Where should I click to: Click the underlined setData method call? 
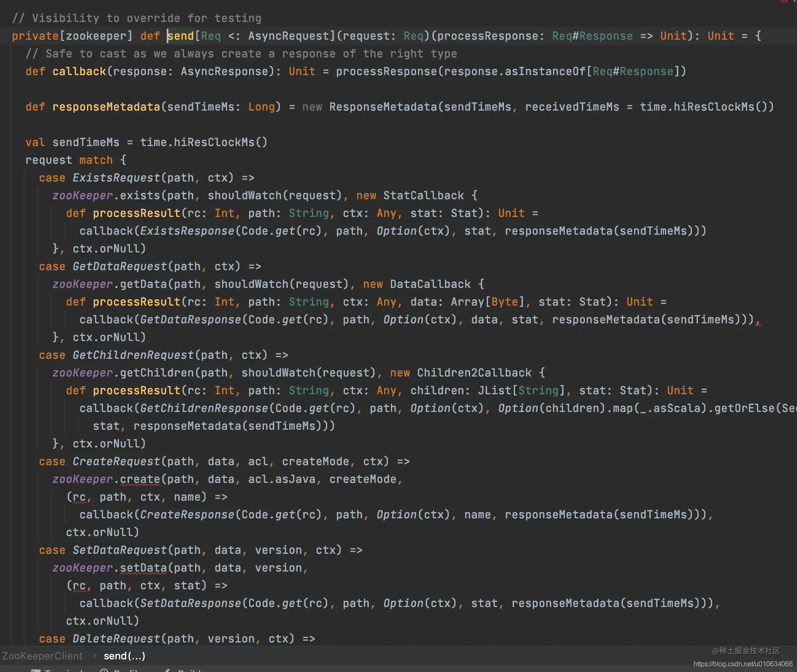144,568
